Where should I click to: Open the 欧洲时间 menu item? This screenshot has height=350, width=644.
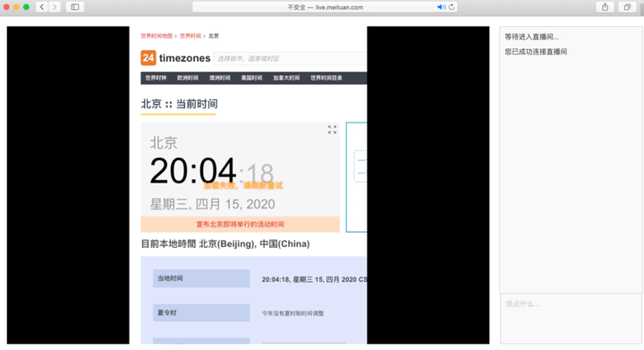(188, 78)
